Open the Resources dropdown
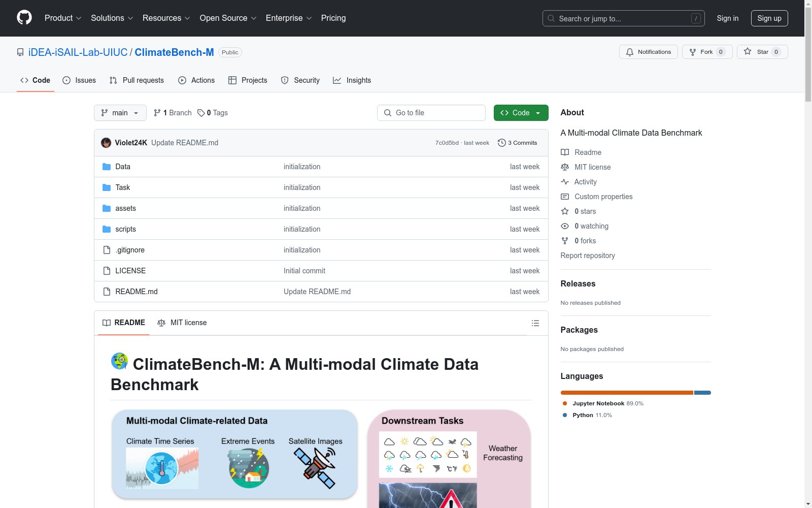Image resolution: width=812 pixels, height=508 pixels. [166, 18]
